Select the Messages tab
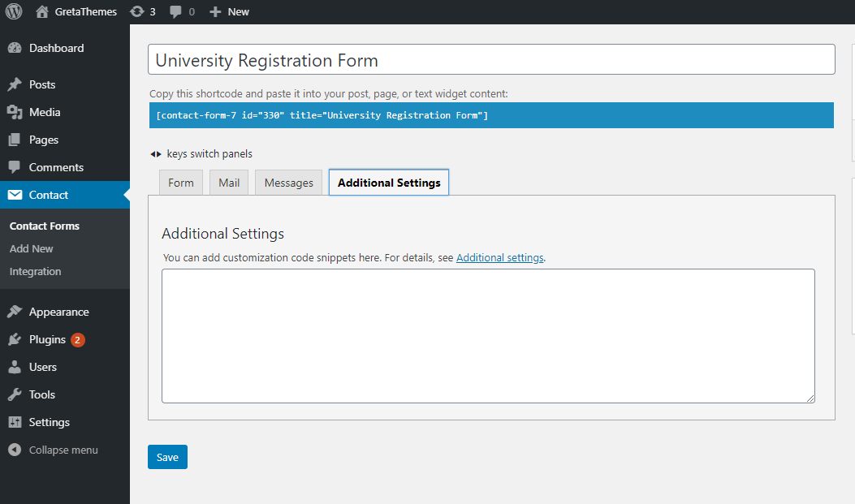 [x=287, y=182]
